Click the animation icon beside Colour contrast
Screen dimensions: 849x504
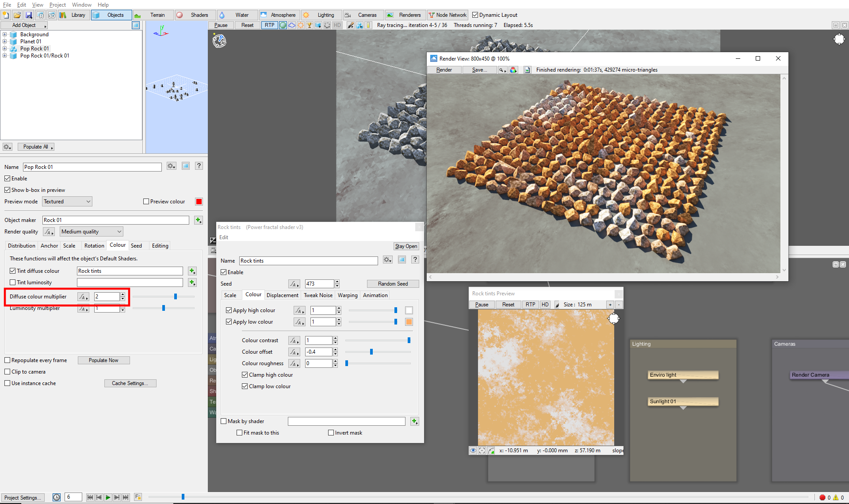tap(294, 340)
